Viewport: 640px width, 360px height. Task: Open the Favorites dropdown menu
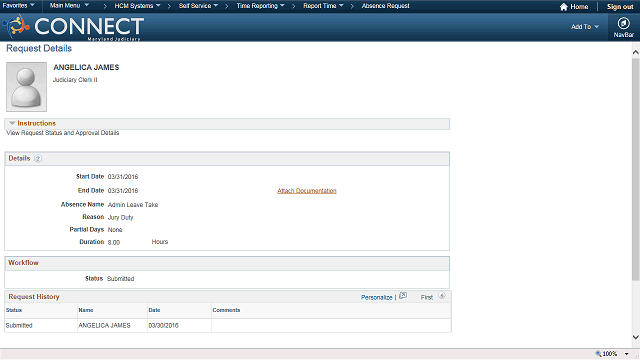tap(18, 6)
